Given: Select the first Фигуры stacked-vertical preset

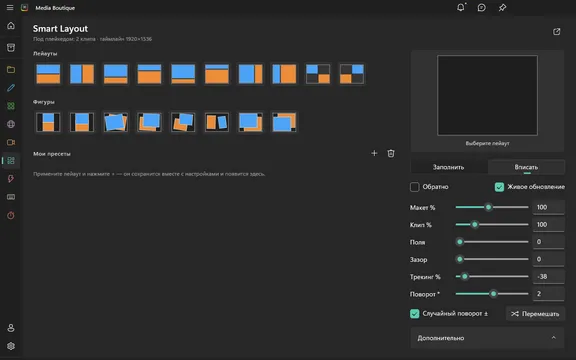Looking at the screenshot, I should pos(48,122).
